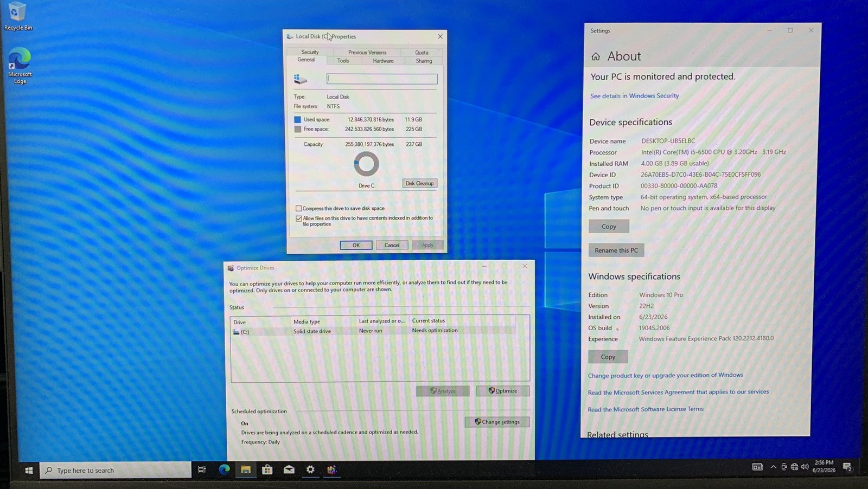Click Change settings in Optimize Drives

[x=497, y=422]
